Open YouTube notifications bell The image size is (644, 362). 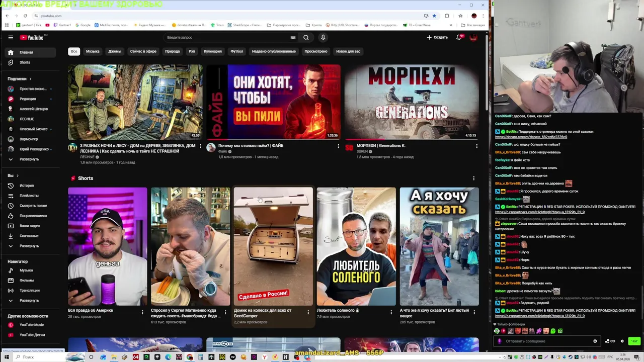coord(459,37)
